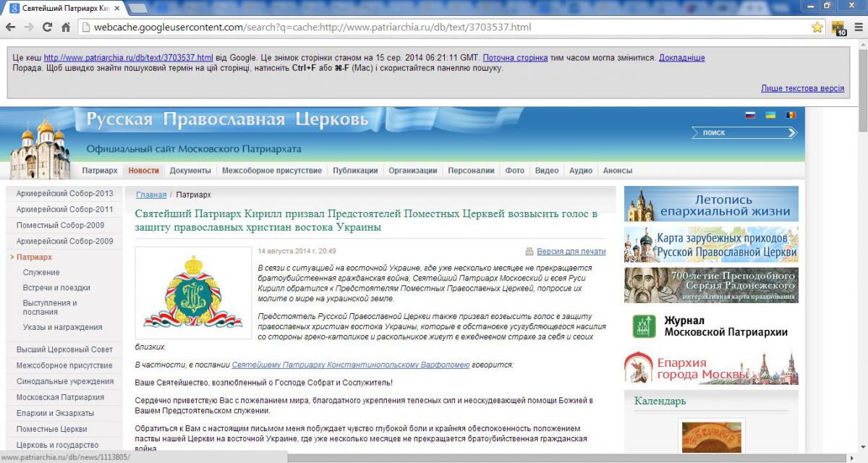
Task: Open Служение sidebar subitem
Action: coord(41,273)
